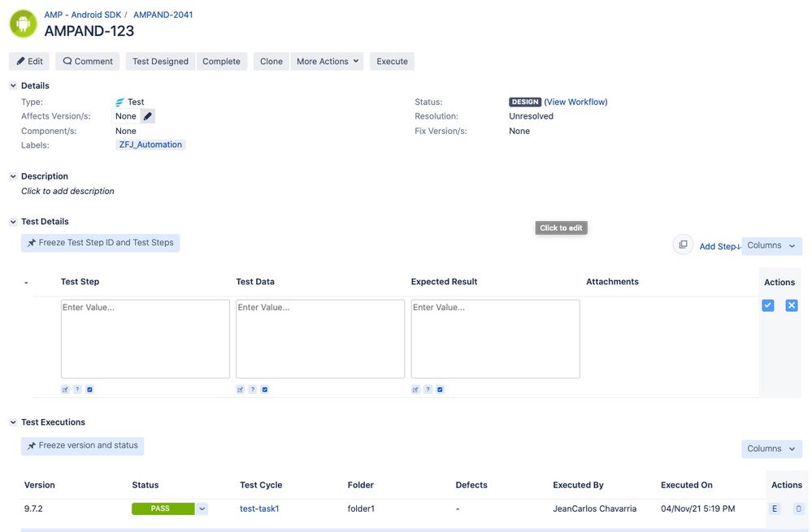Click the Execute button

pos(392,61)
